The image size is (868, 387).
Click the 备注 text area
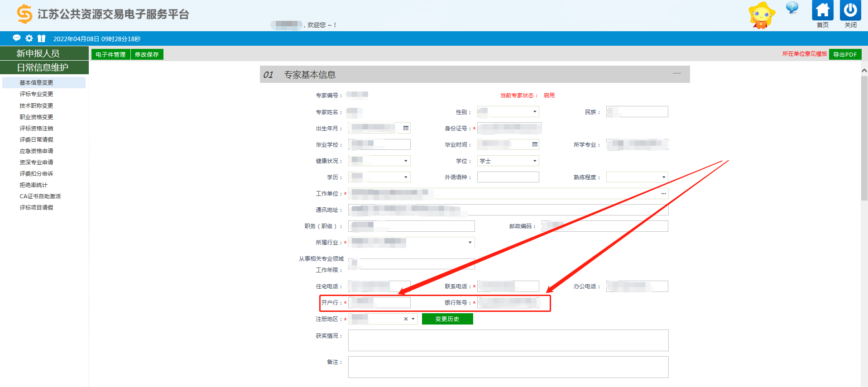[508, 367]
